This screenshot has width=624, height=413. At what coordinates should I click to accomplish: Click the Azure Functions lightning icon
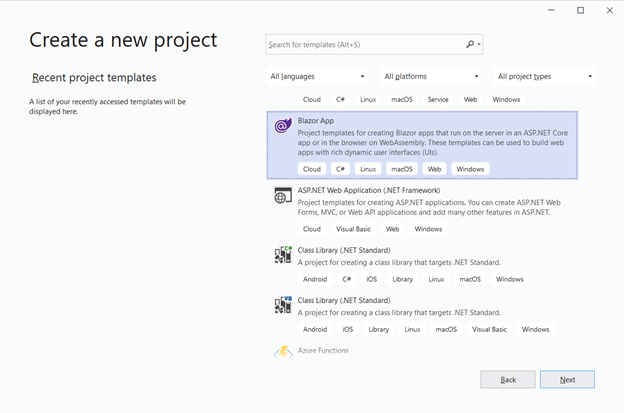[x=282, y=351]
